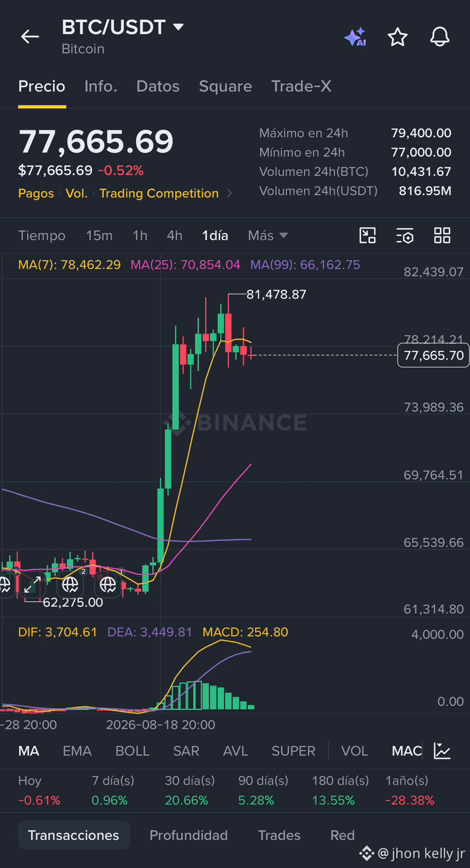Tap the DEA: 3,449.81 value
Screen dimensions: 470x868
[150, 632]
